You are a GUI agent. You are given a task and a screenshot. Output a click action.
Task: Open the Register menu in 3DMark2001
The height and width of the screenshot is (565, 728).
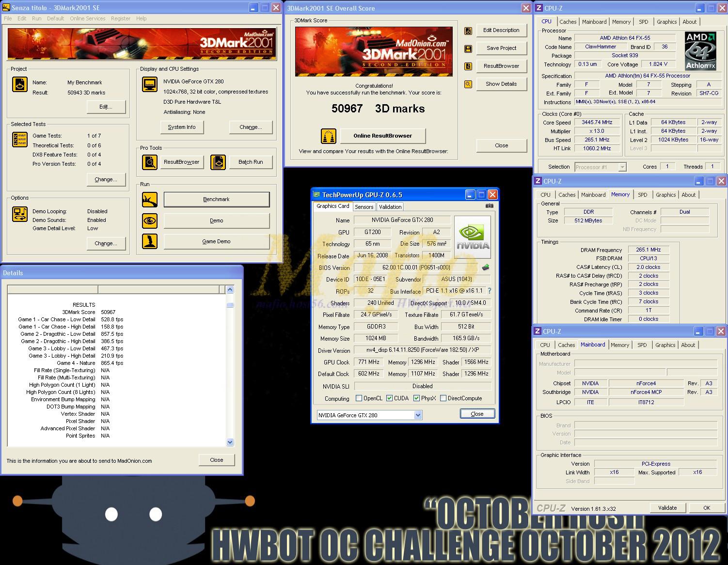121,18
